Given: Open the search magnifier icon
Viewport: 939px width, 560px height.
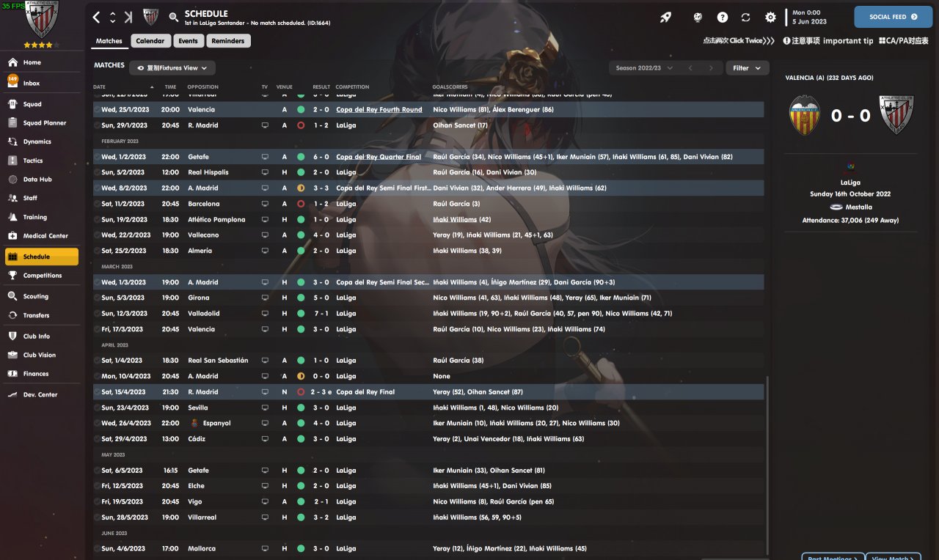Looking at the screenshot, I should click(x=173, y=17).
